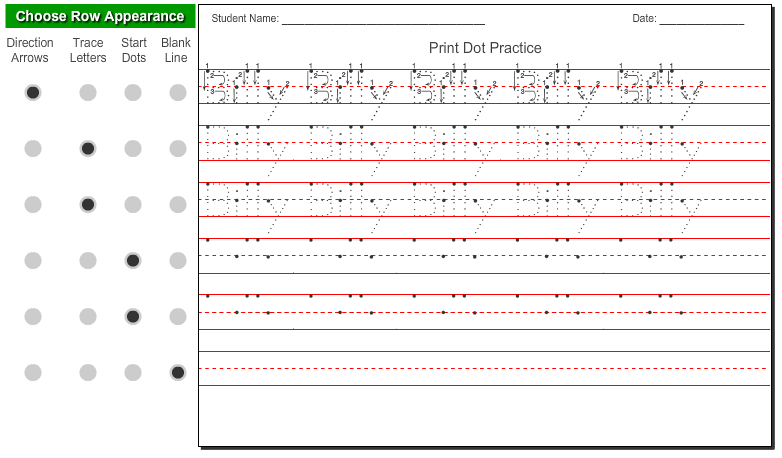Enable Direction Arrows for the third row
The image size is (782, 458).
click(33, 204)
